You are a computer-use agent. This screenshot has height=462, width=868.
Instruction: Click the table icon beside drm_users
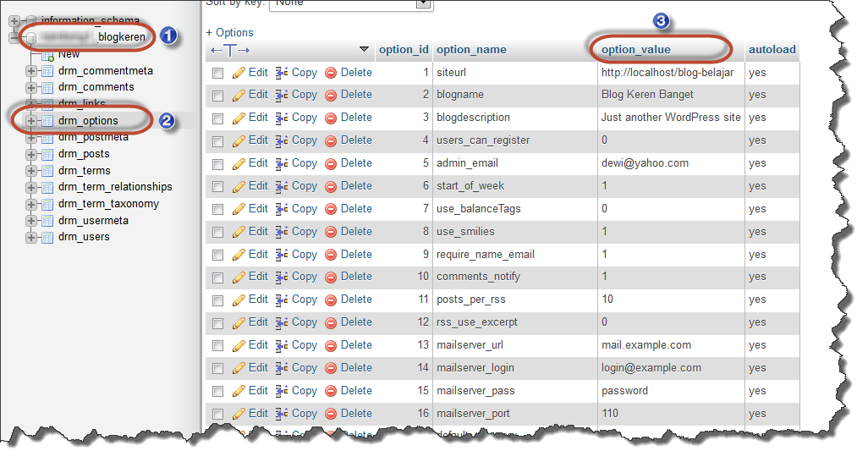pyautogui.click(x=47, y=237)
